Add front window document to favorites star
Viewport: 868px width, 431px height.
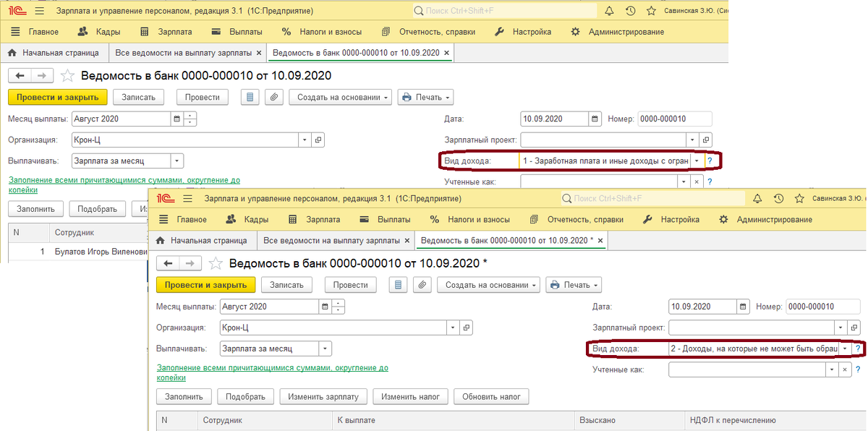click(x=216, y=263)
